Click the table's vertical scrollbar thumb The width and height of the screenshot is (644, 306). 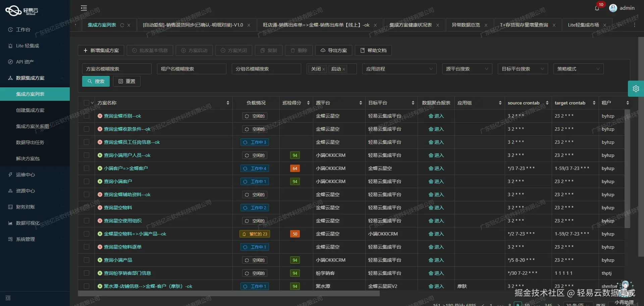click(x=627, y=169)
